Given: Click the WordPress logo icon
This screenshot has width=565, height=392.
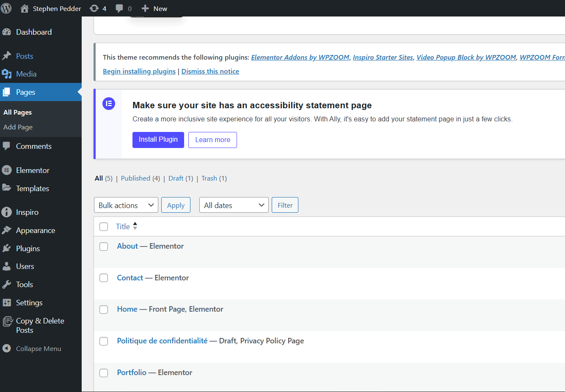Looking at the screenshot, I should [x=6, y=8].
